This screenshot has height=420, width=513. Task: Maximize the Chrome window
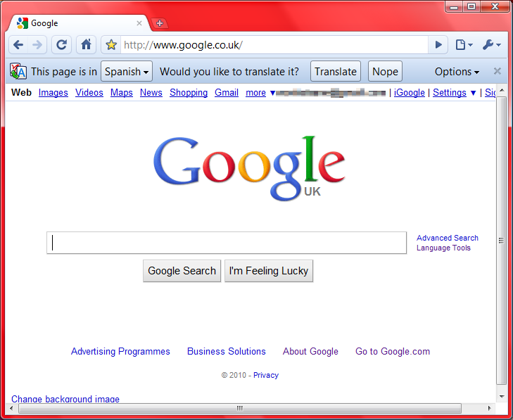471,6
